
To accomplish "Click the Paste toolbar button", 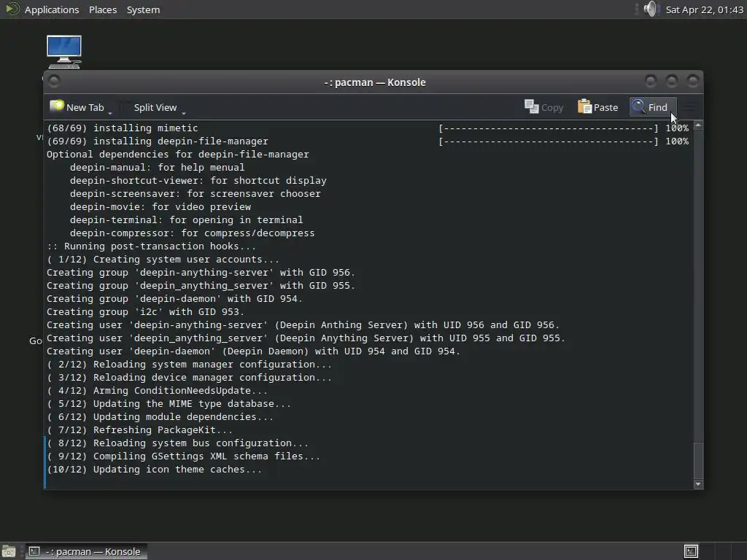I will coord(598,107).
